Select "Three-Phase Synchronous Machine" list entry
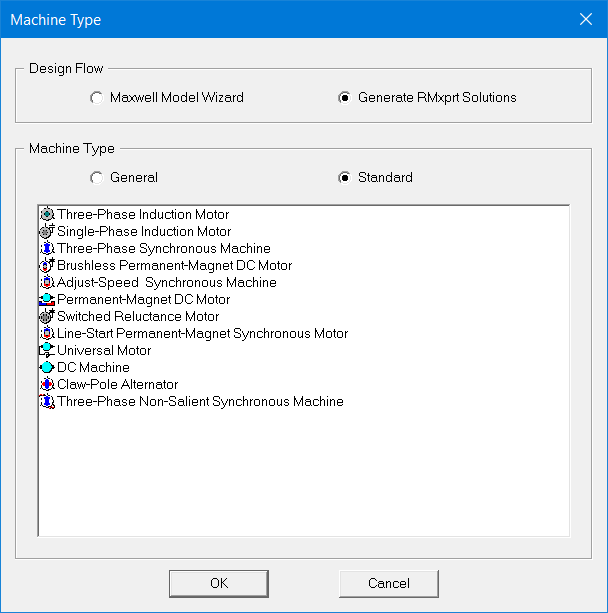The image size is (608, 613). [164, 248]
